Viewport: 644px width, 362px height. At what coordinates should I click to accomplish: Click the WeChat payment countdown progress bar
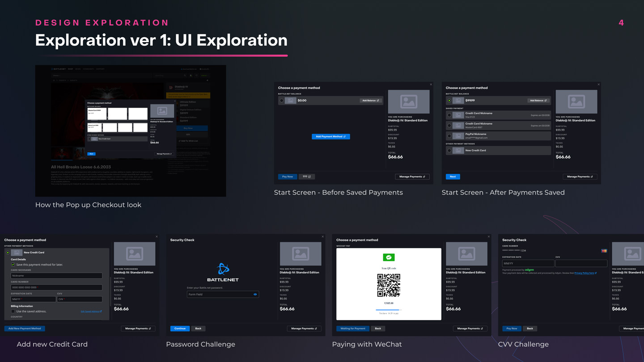tap(389, 310)
